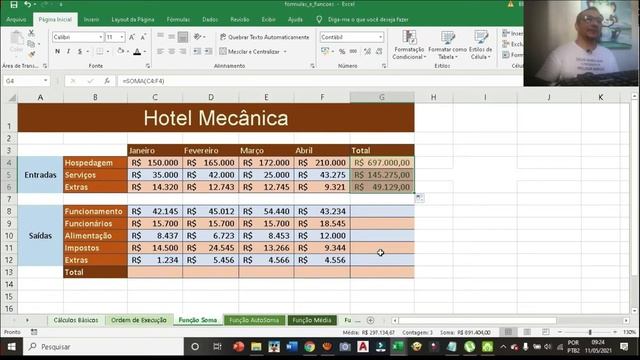Apply Percent Style format
The width and height of the screenshot is (640, 360).
pos(342,51)
